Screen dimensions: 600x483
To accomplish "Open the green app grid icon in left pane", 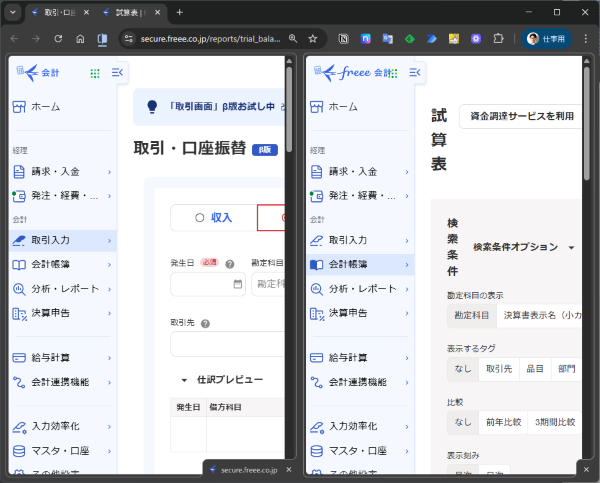I will 95,73.
